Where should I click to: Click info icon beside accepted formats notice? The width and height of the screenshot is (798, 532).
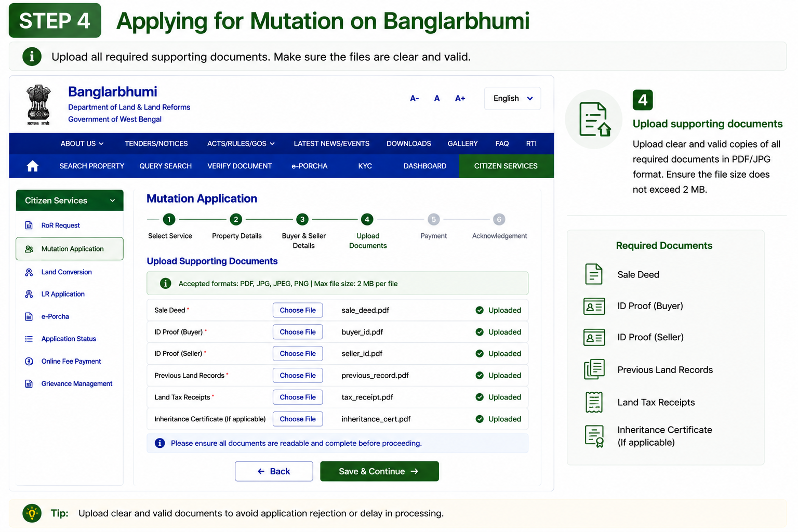[166, 283]
